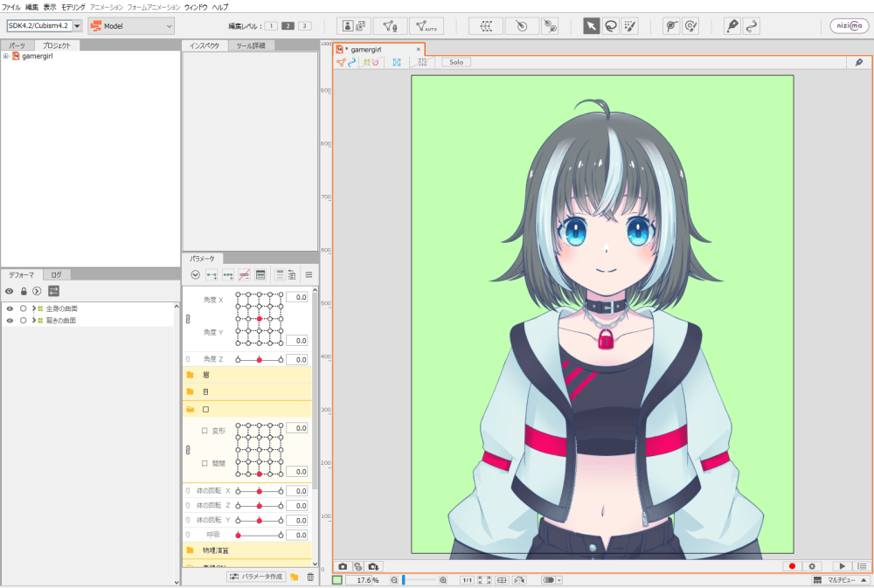
Task: Click the nizima logo button
Action: tap(849, 25)
